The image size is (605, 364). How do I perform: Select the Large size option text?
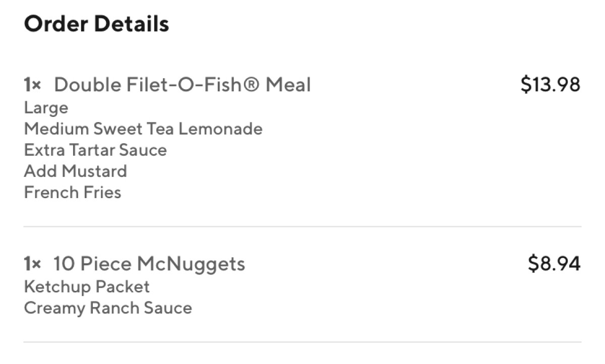(x=46, y=108)
